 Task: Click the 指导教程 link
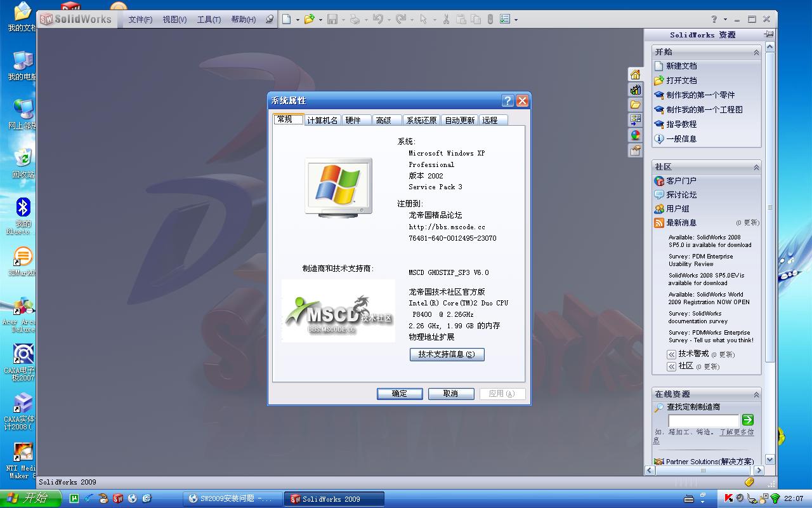click(x=681, y=124)
